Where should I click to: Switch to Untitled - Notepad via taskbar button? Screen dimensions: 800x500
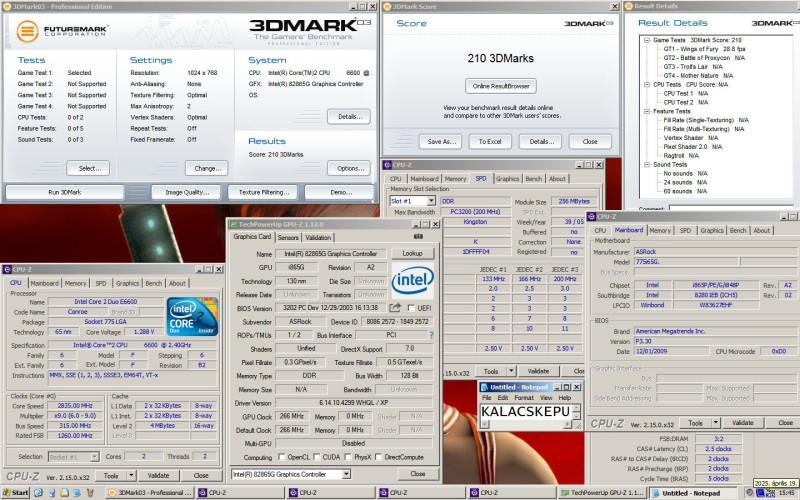click(695, 493)
